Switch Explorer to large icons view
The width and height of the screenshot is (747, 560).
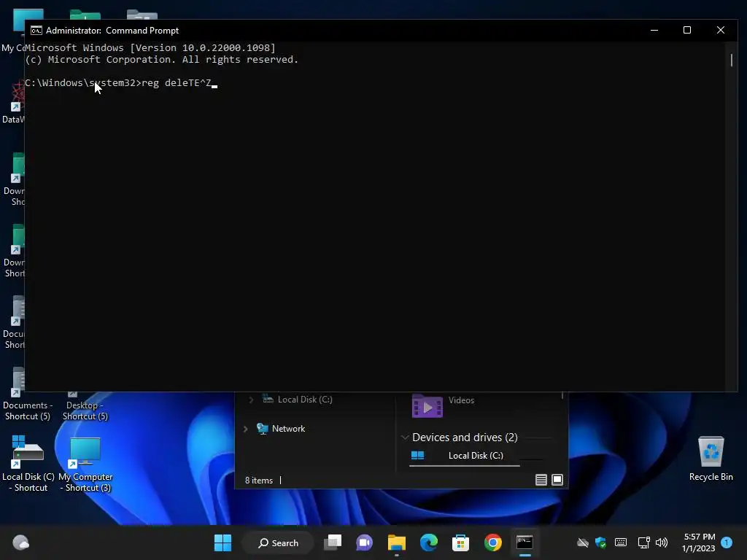[557, 480]
